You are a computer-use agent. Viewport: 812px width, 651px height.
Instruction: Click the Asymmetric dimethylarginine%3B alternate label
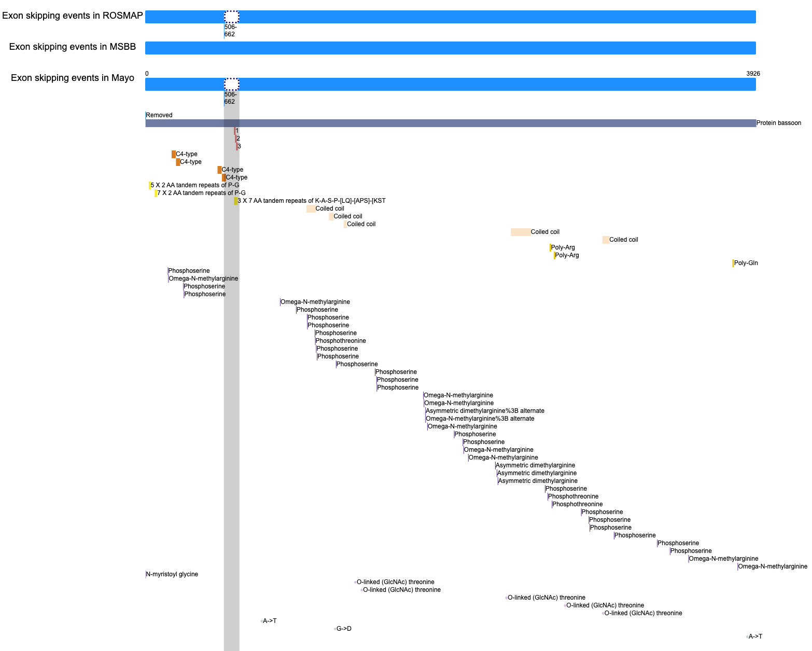pyautogui.click(x=485, y=411)
